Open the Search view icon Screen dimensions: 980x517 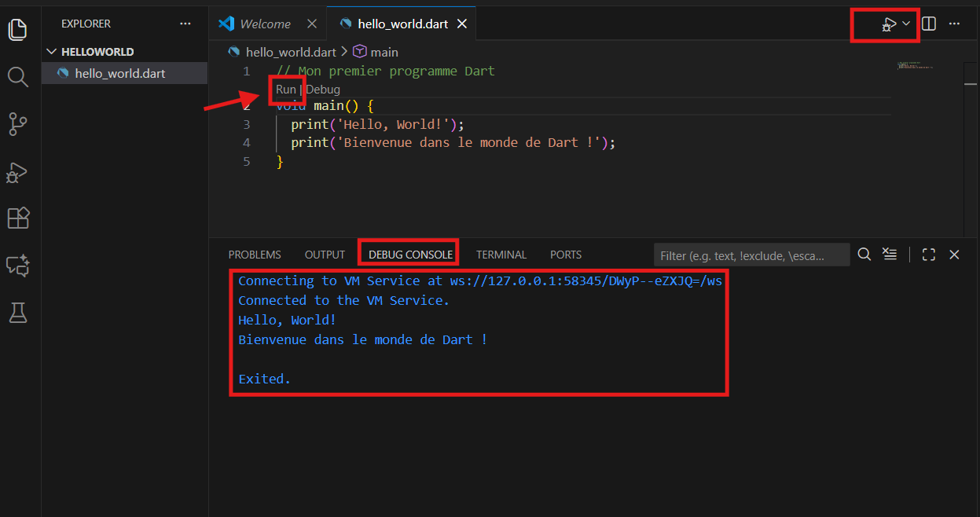point(17,76)
